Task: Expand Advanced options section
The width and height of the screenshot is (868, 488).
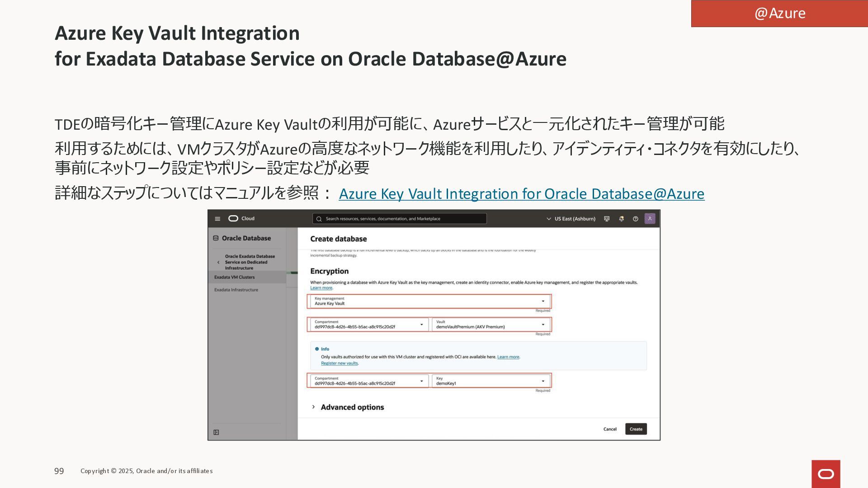Action: click(x=348, y=407)
